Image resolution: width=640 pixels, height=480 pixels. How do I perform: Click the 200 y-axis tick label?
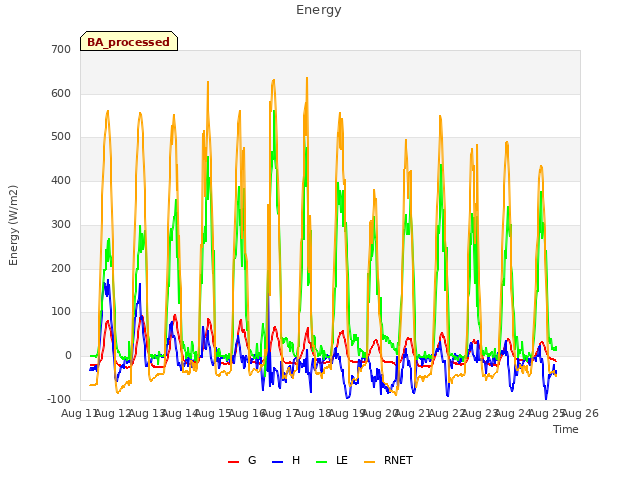coord(61,269)
